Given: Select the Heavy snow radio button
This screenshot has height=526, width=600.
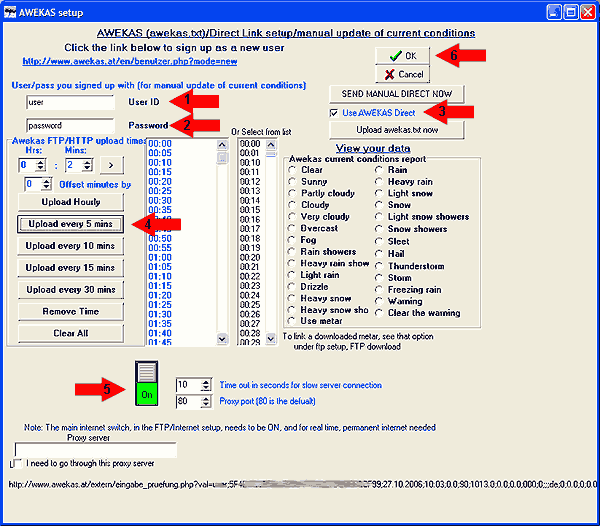Looking at the screenshot, I should [292, 298].
